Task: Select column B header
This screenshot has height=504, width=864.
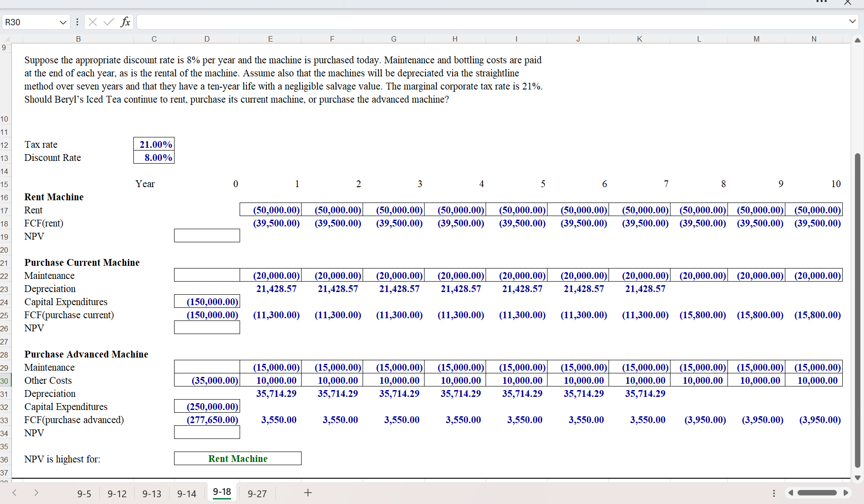Action: click(x=78, y=39)
